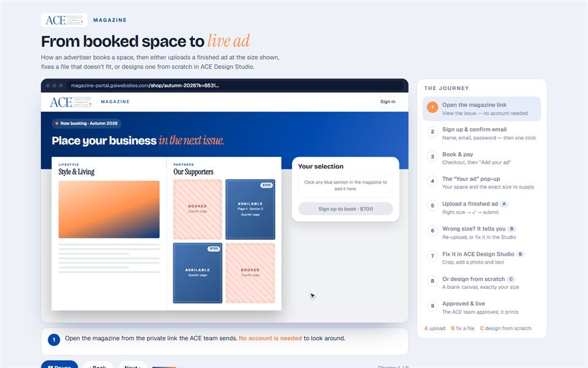Click step 9 number circle
Viewport: 588px width, 368px height.
(x=432, y=306)
